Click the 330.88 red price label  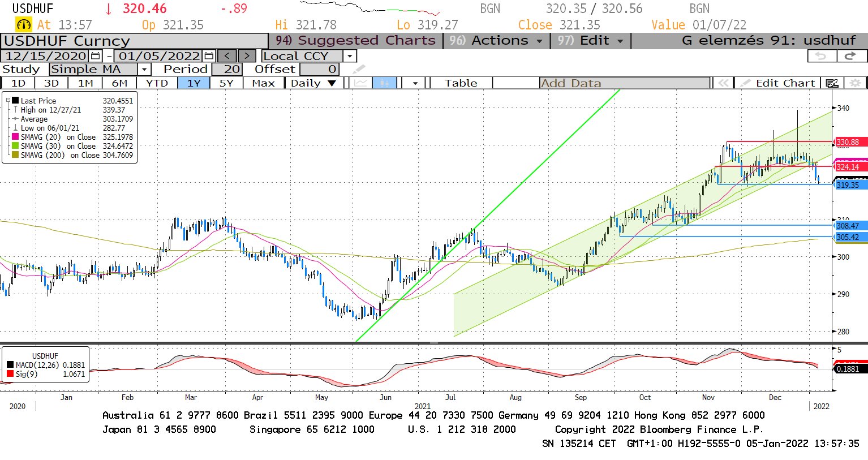pyautogui.click(x=850, y=142)
